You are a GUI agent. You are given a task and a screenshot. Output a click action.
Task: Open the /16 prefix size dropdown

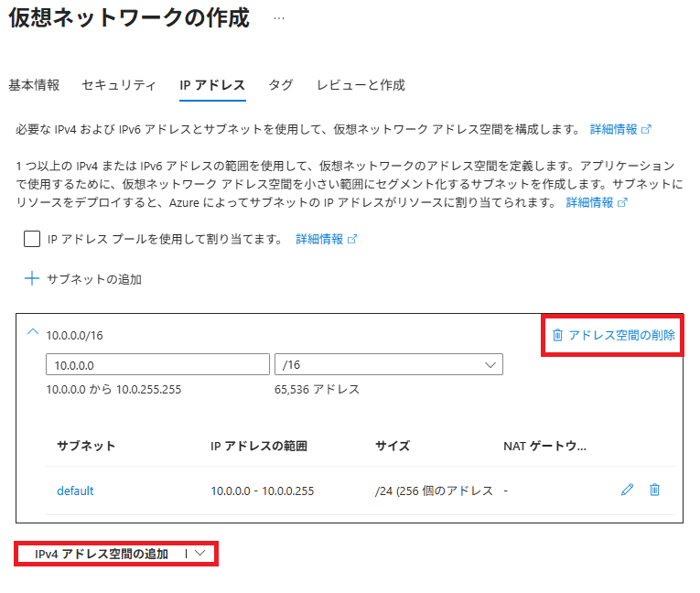coord(388,365)
